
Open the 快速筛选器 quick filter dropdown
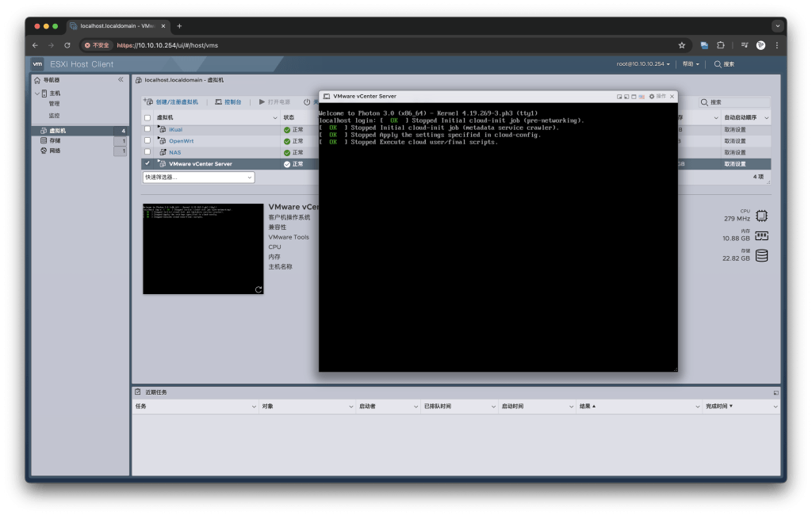pyautogui.click(x=198, y=178)
